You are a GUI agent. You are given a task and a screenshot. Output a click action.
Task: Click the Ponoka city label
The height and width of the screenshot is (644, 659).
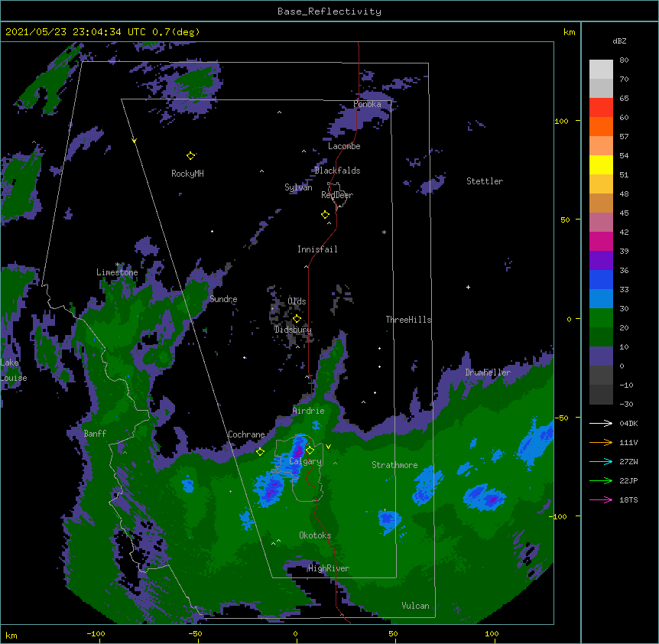(x=367, y=104)
